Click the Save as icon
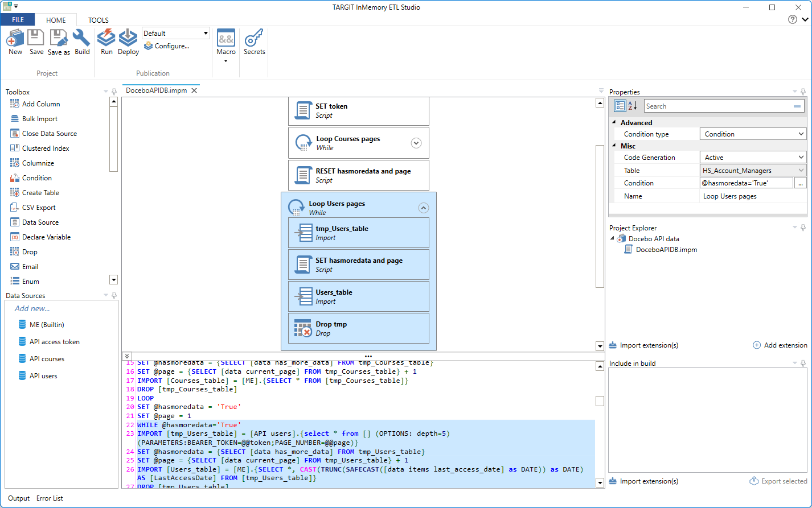 59,38
